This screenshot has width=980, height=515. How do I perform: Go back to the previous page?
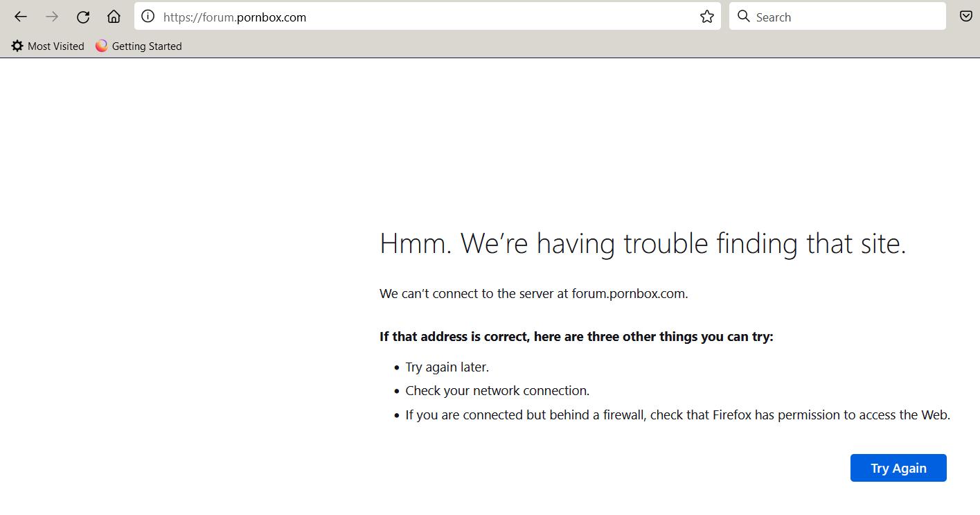coord(21,17)
